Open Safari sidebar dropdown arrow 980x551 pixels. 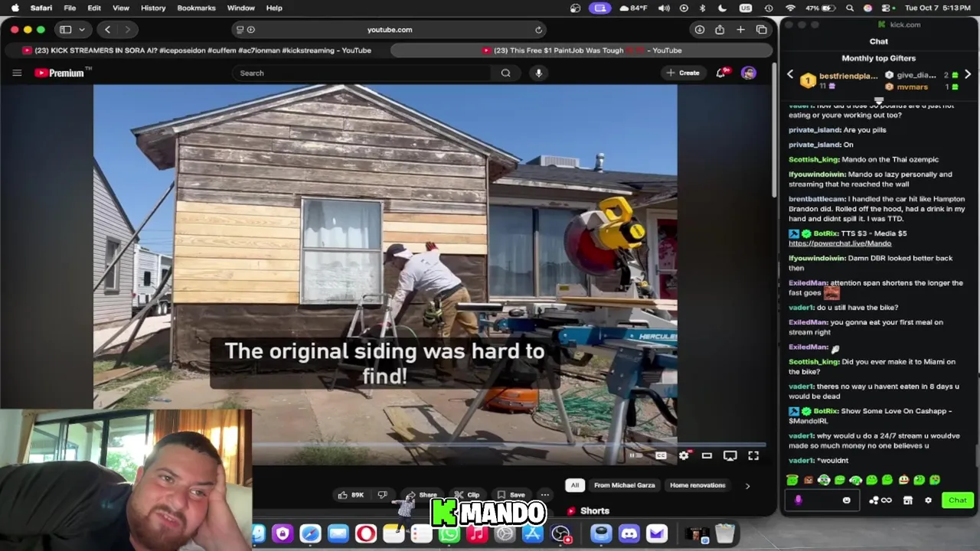[x=81, y=29]
